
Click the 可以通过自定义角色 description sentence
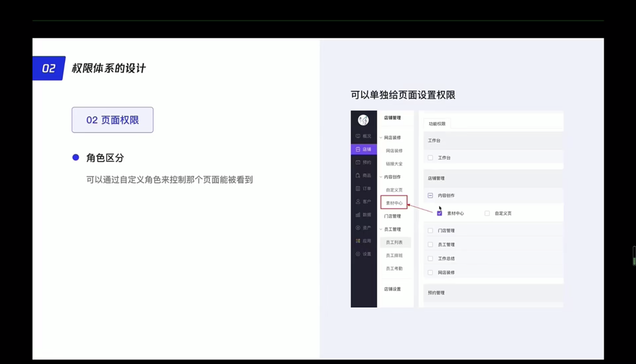[169, 180]
